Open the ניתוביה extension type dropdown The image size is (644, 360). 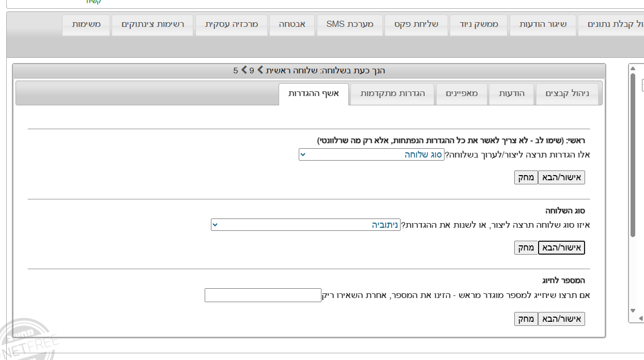[x=305, y=225]
